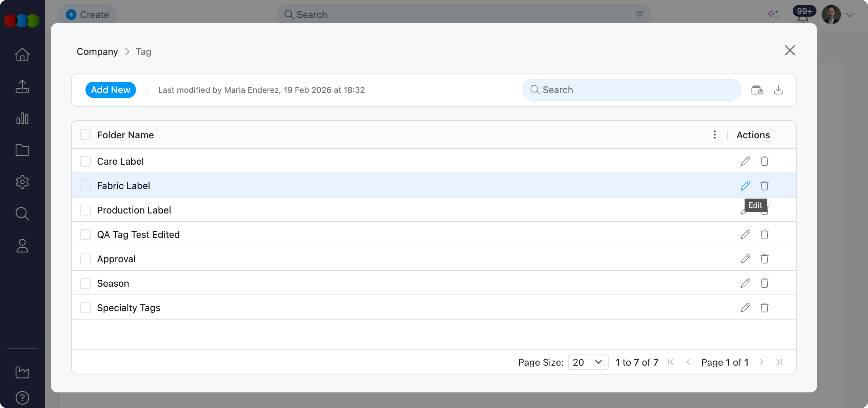Screen dimensions: 868x408
Task: Edit the Specialty Tags row
Action: (745, 307)
